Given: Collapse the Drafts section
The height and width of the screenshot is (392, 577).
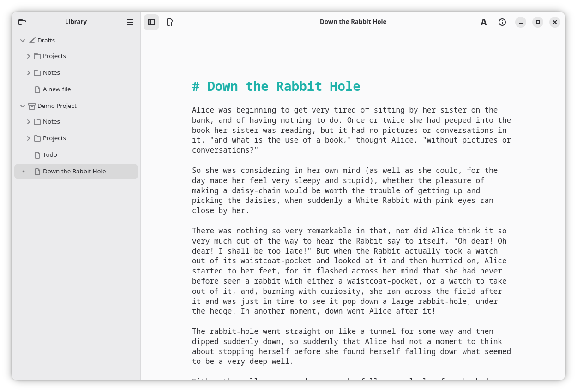Looking at the screenshot, I should [23, 40].
